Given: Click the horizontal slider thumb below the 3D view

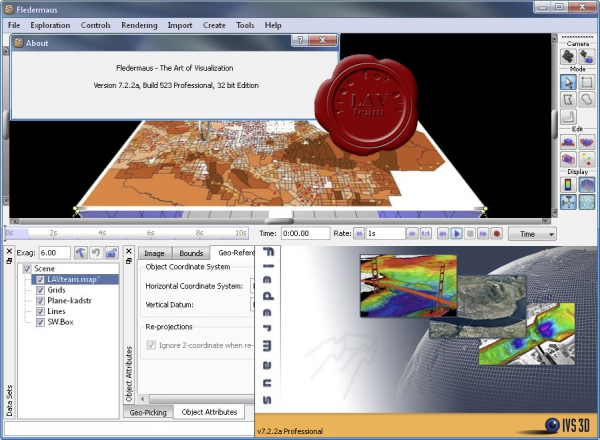Looking at the screenshot, I should [x=279, y=221].
